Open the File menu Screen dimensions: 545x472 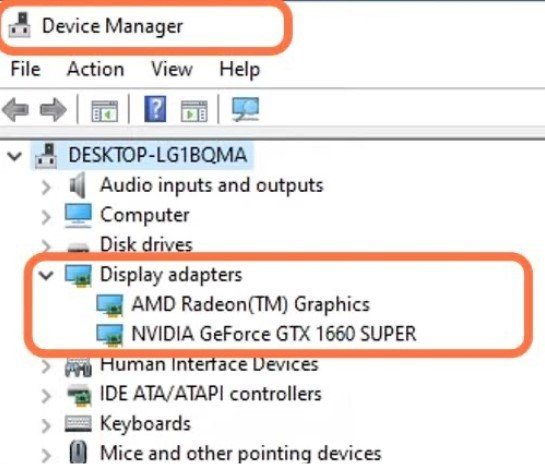(x=26, y=69)
